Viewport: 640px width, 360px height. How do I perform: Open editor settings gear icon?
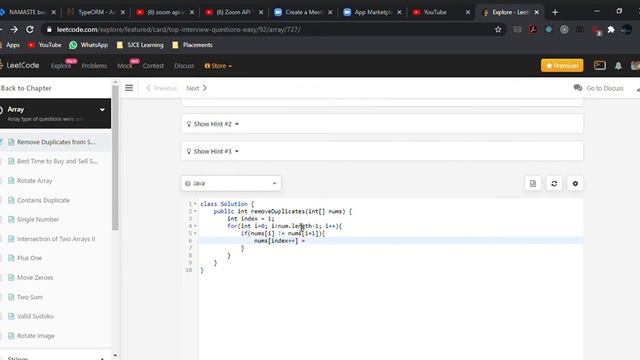[x=575, y=183]
